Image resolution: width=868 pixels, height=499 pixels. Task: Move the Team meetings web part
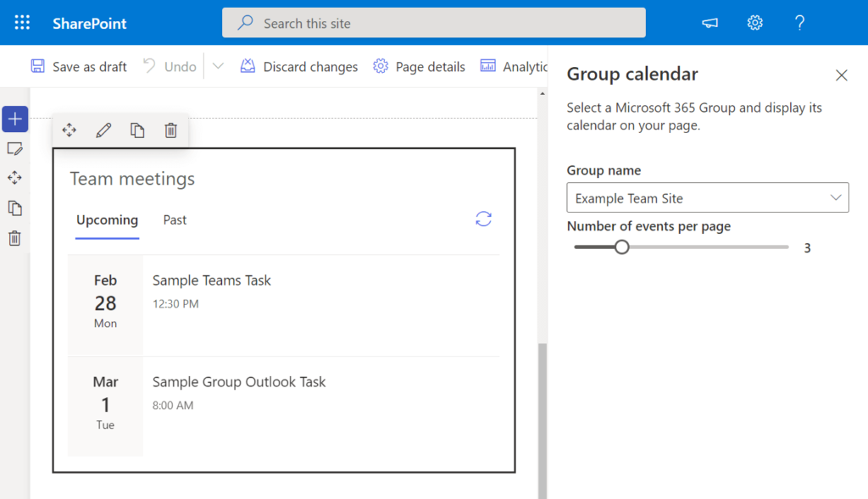pos(70,130)
